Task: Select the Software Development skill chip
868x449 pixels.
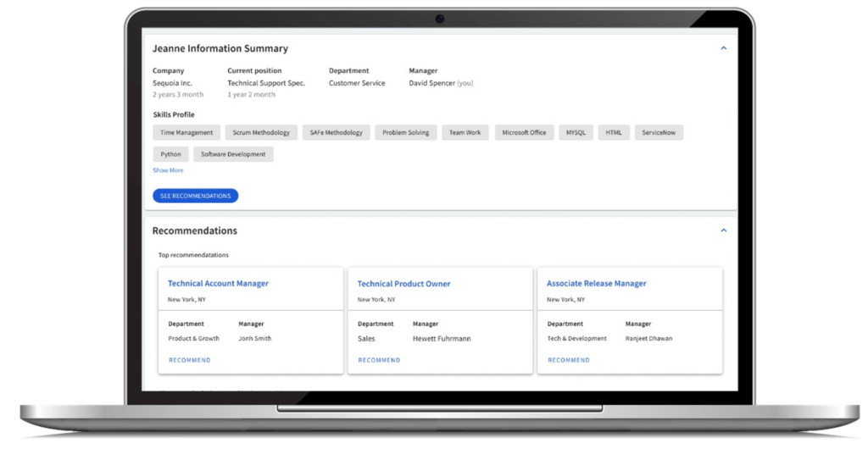Action: click(x=233, y=154)
